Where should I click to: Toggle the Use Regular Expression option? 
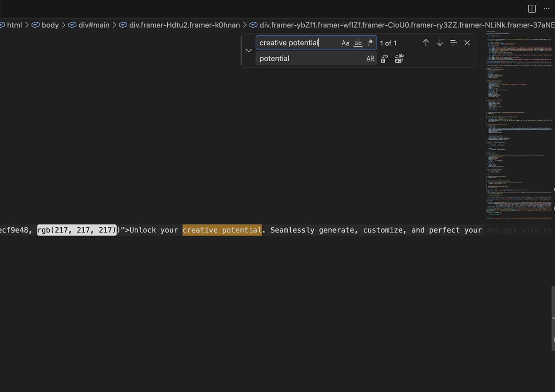370,43
